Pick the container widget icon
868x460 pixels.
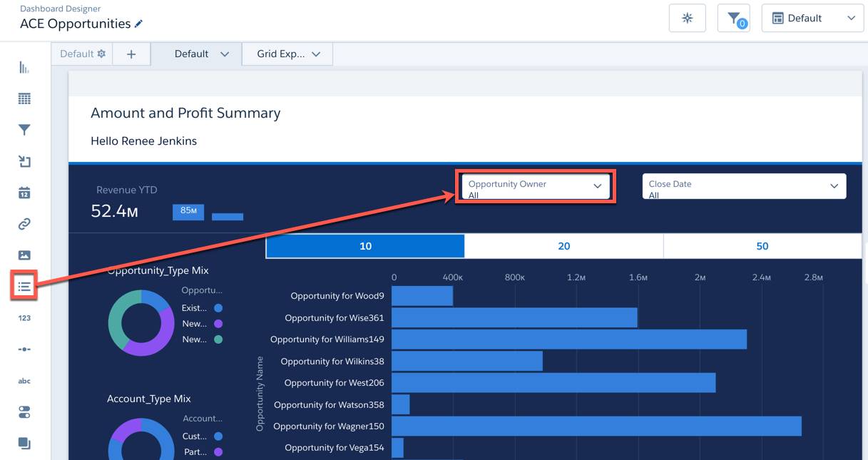24,444
